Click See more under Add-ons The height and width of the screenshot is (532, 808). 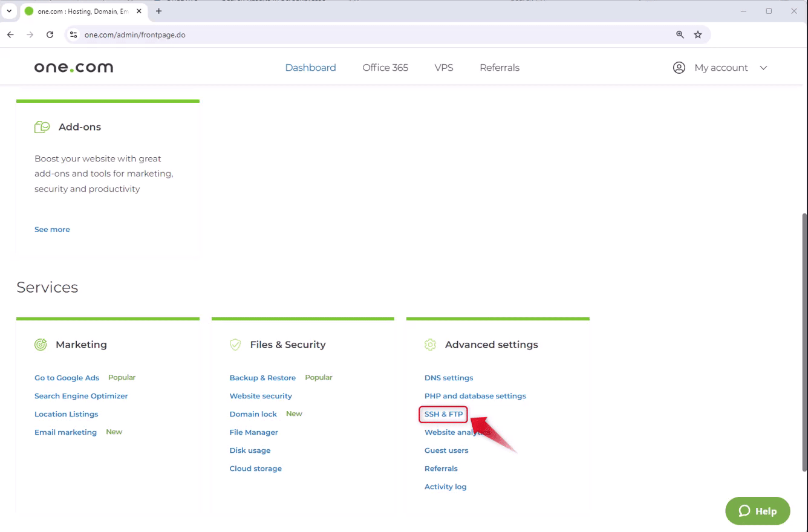[52, 229]
